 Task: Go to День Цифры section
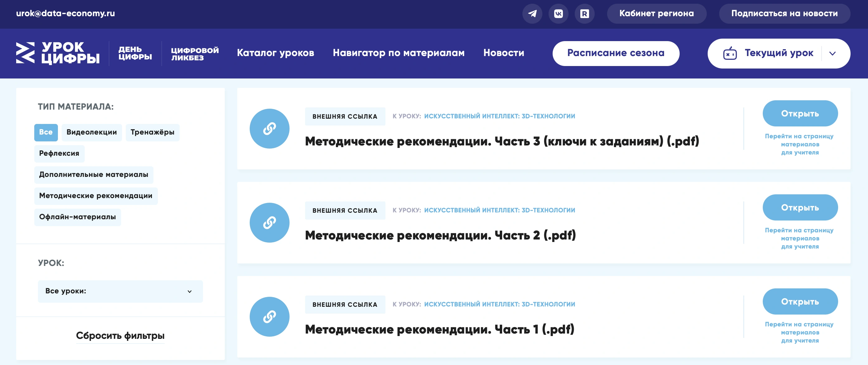(135, 53)
